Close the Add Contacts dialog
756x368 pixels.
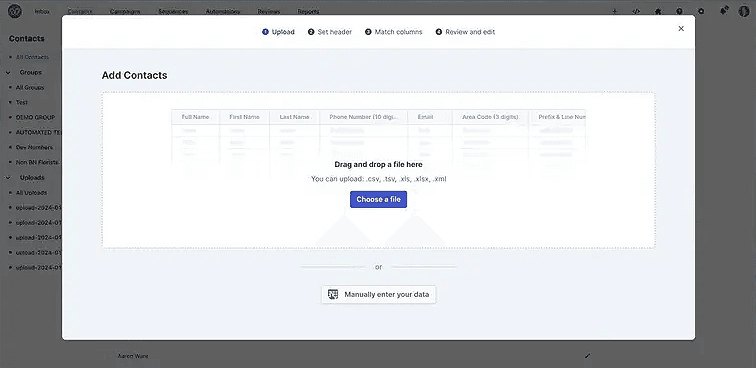pos(681,28)
